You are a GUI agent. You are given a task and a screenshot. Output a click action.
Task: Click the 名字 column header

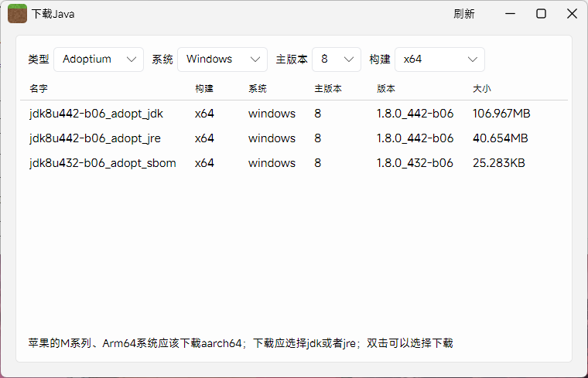click(x=39, y=89)
